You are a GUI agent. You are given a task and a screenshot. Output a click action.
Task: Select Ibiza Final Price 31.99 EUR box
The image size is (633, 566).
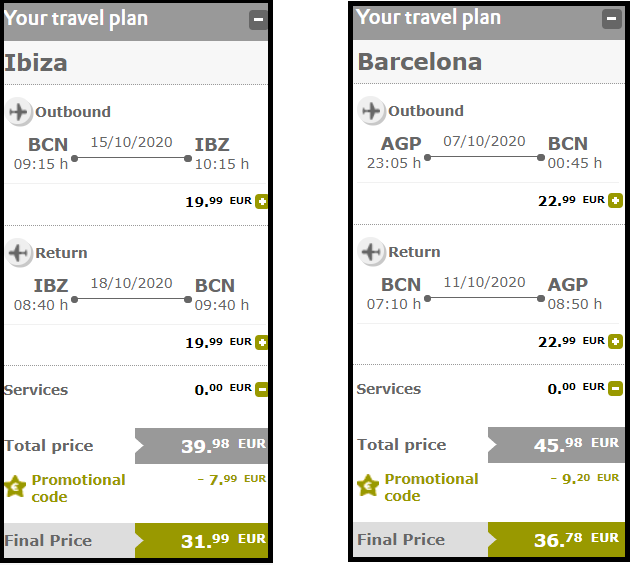tap(201, 541)
